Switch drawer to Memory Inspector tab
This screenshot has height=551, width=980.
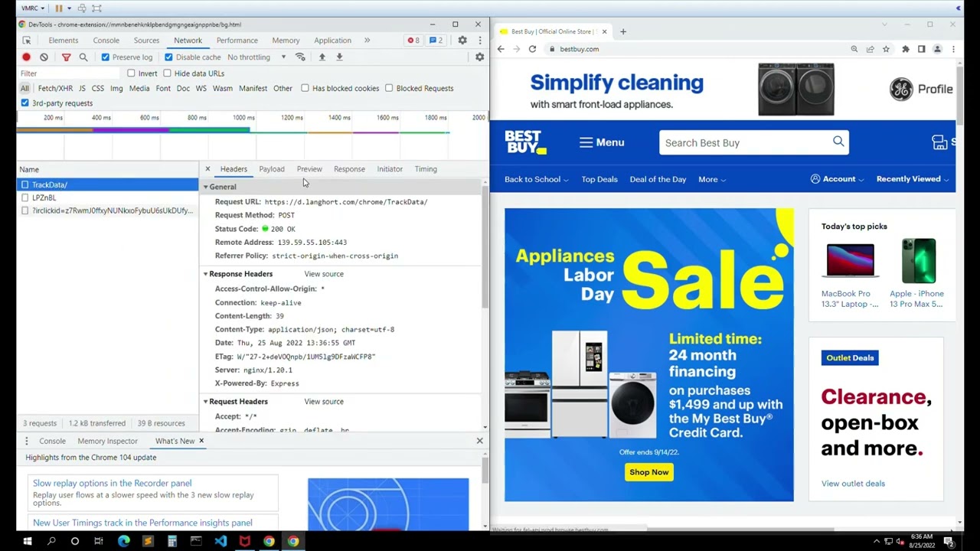coord(107,441)
